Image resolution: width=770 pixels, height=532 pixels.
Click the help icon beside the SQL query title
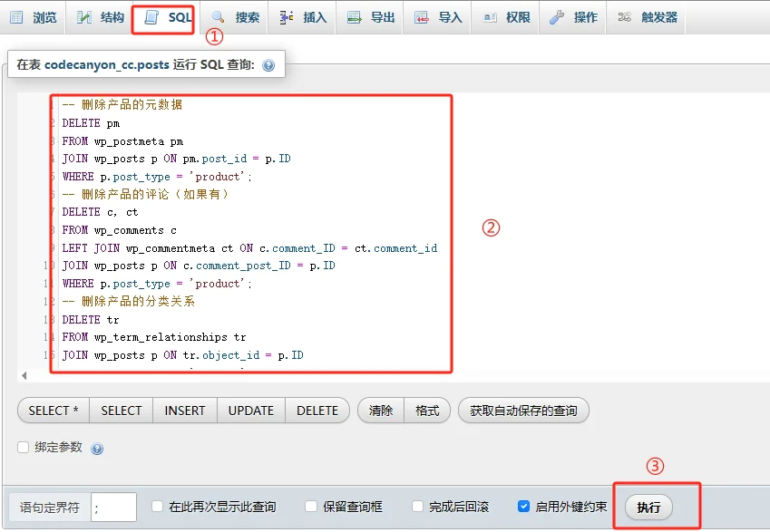pyautogui.click(x=268, y=66)
